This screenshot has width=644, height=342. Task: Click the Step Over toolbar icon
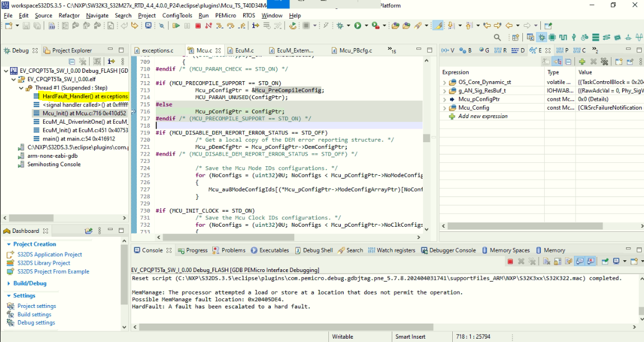click(229, 26)
